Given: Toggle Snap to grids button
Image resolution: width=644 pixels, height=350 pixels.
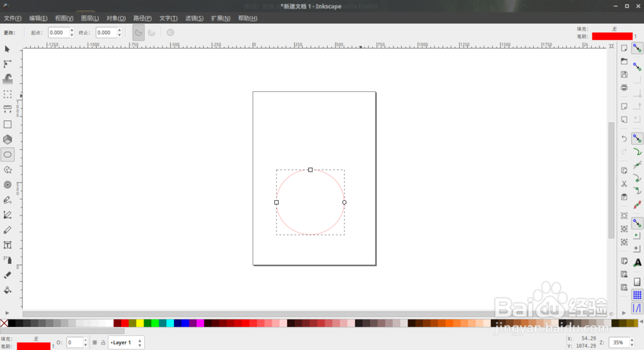Looking at the screenshot, I should (637, 295).
